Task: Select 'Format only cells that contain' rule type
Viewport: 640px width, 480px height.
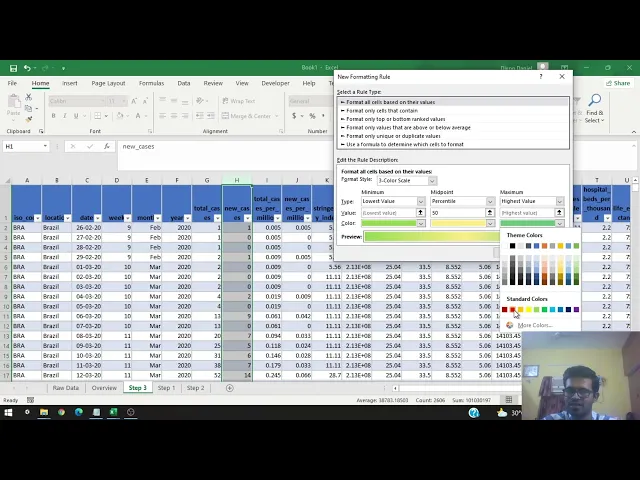Action: pyautogui.click(x=453, y=111)
